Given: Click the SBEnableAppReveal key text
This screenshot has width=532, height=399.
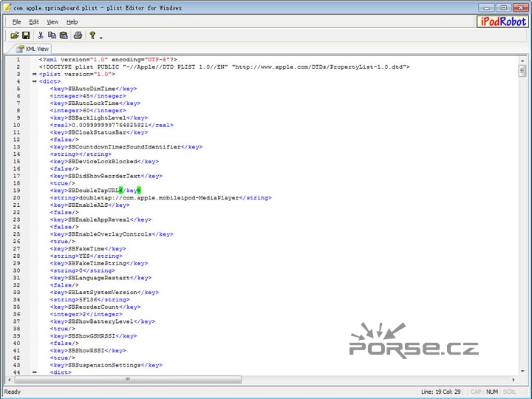Looking at the screenshot, I should [99, 220].
